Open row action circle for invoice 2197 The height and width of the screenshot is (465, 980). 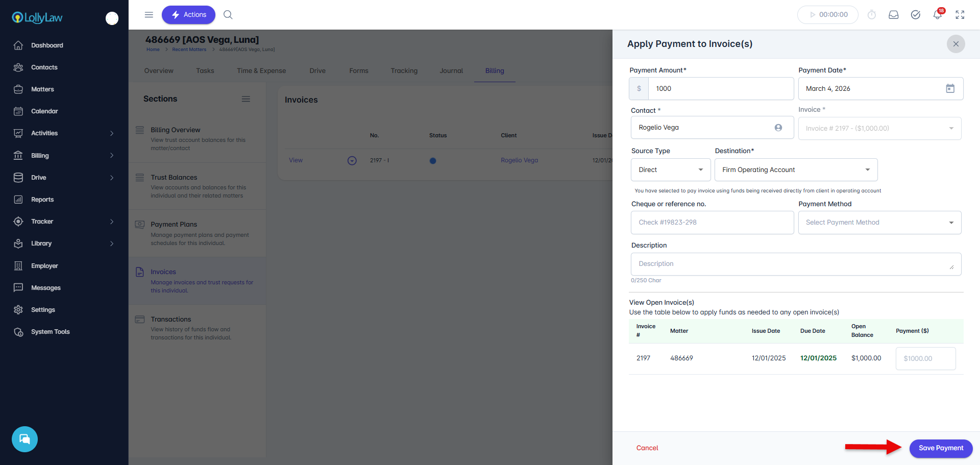point(352,161)
